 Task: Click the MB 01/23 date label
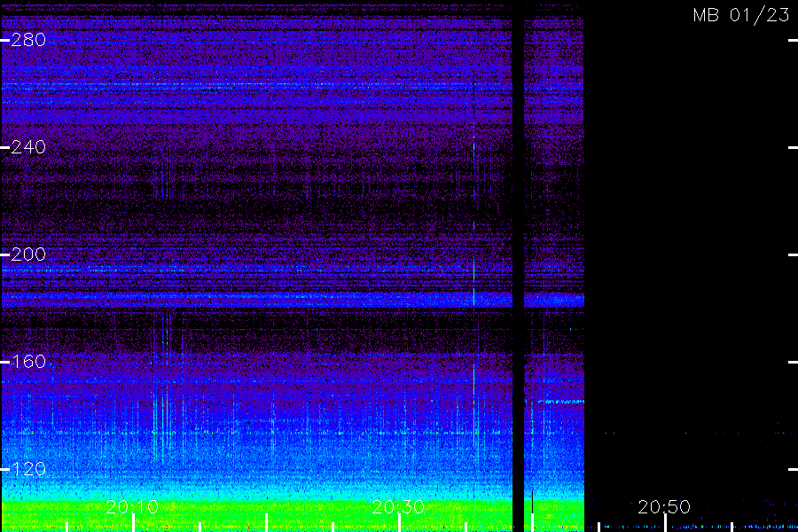(x=741, y=15)
